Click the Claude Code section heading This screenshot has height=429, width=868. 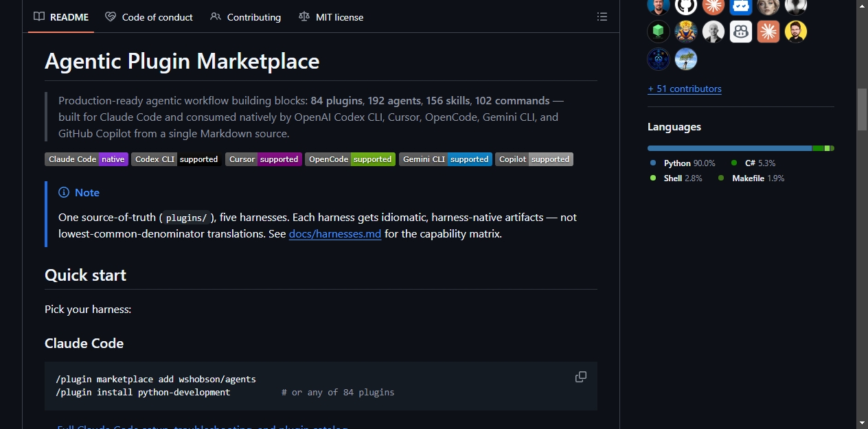pyautogui.click(x=84, y=343)
